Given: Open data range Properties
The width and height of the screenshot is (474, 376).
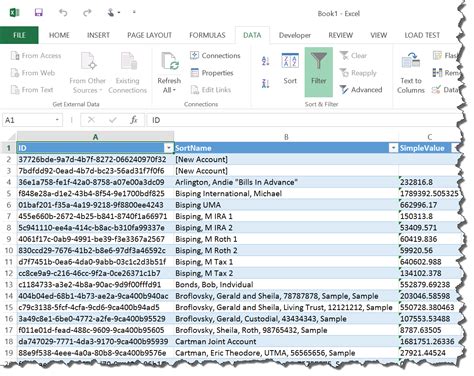Looking at the screenshot, I should (212, 73).
